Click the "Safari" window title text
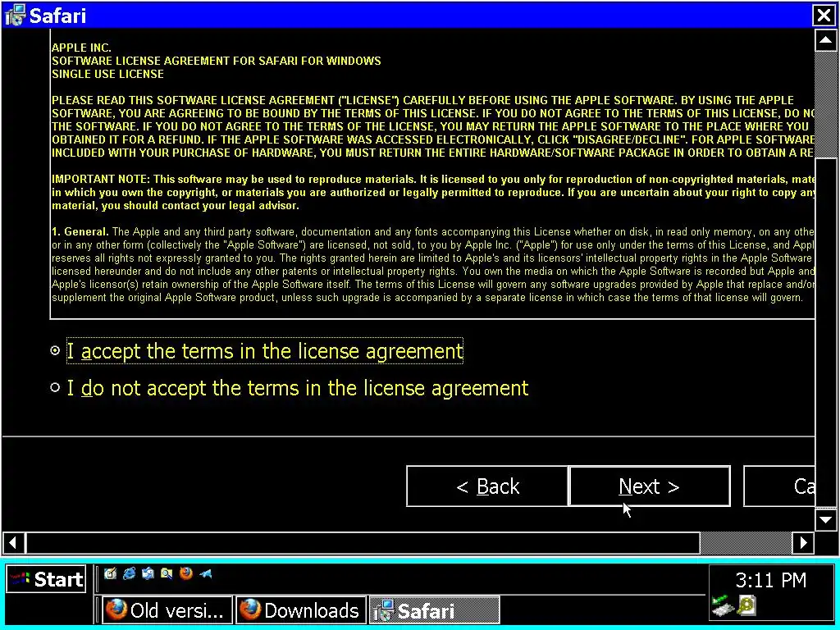Viewport: 840px width, 630px height. tap(57, 15)
